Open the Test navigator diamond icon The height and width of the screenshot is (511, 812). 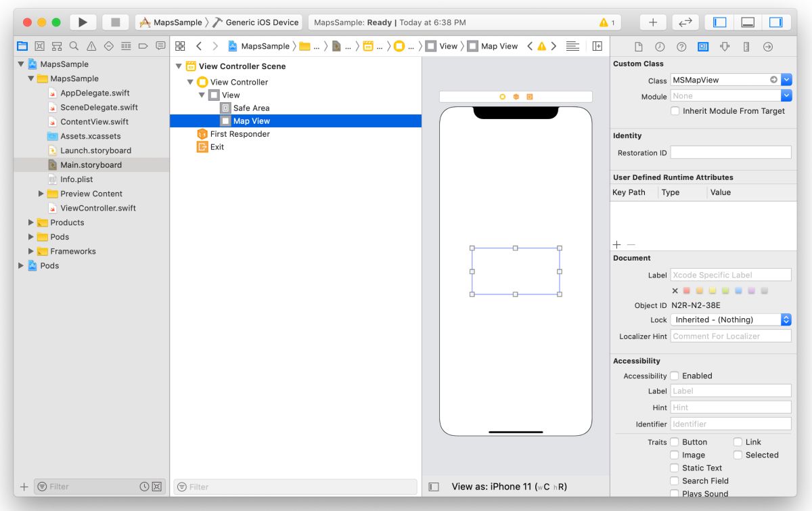coord(108,46)
